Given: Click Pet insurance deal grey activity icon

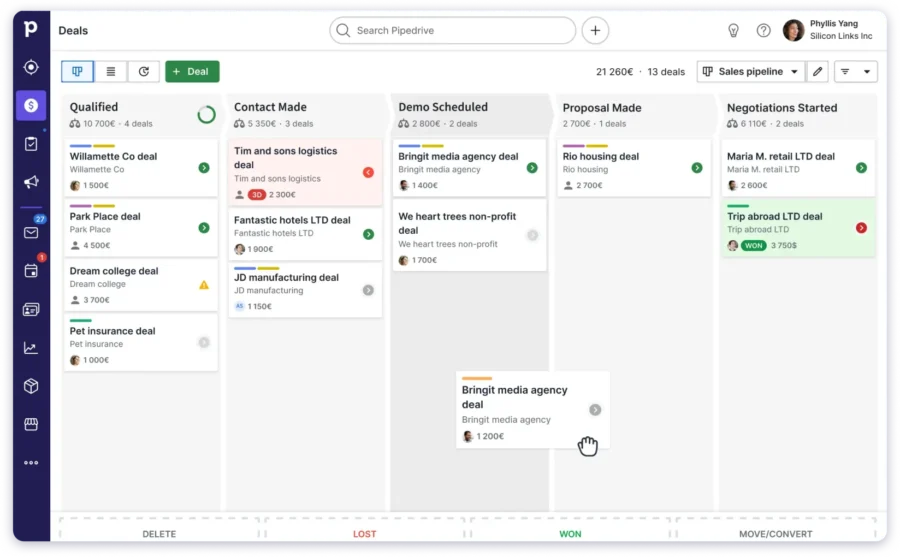Looking at the screenshot, I should coord(204,343).
